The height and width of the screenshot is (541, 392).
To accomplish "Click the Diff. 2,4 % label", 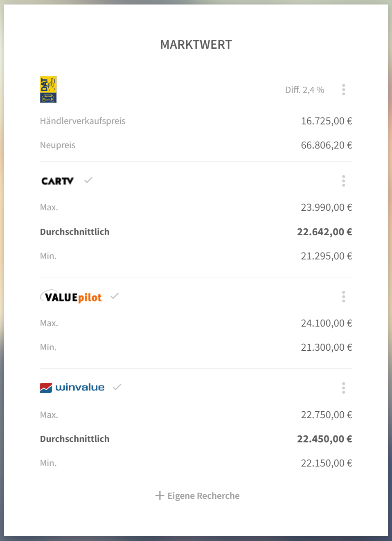I will [305, 90].
